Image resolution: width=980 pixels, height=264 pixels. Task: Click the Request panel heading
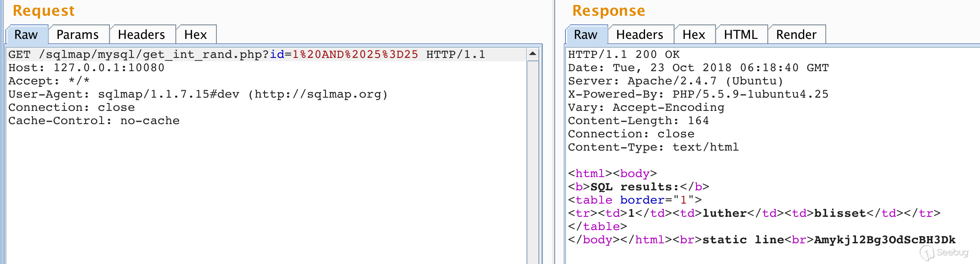(44, 11)
